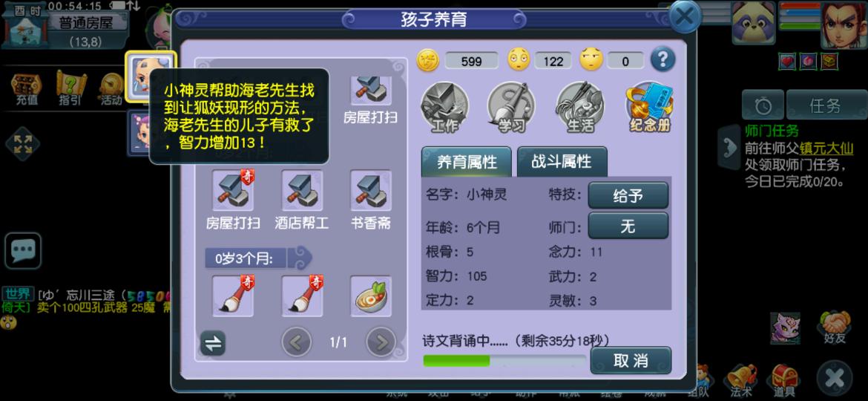868x401 pixels.
Task: Expand the task panel chevron arrow
Action: point(727,146)
